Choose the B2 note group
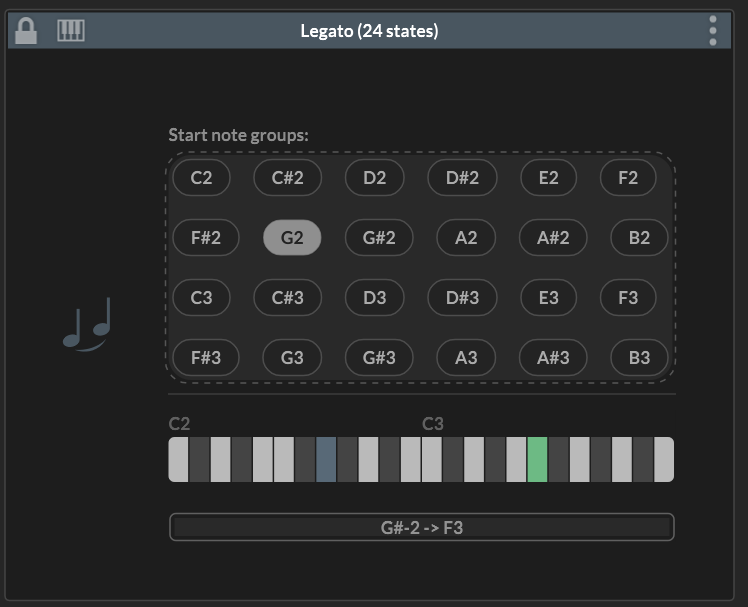 (639, 238)
